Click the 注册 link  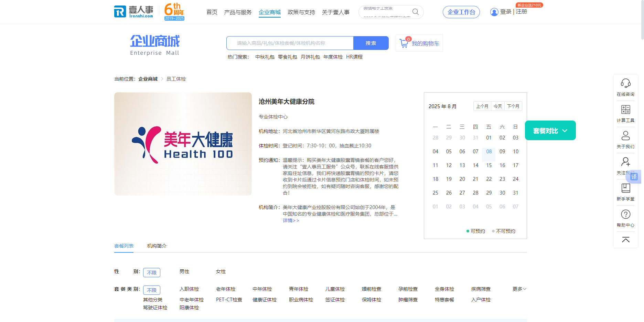pyautogui.click(x=522, y=12)
